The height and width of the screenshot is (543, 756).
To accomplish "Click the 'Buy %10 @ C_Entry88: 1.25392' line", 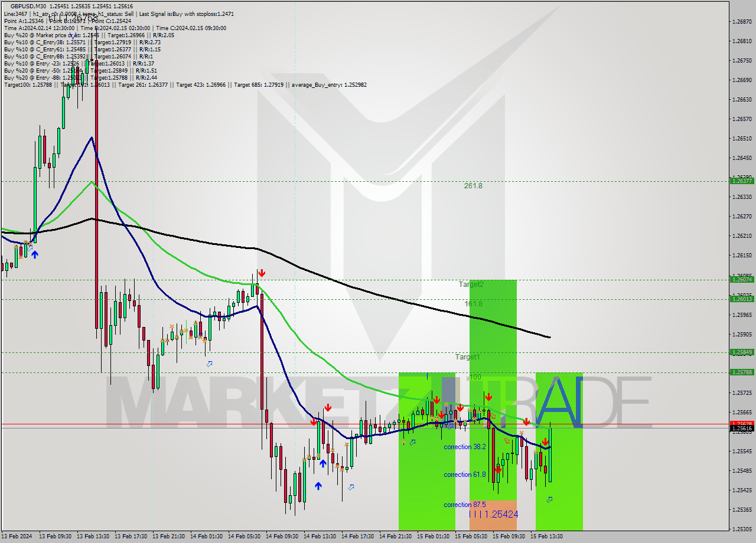I will pyautogui.click(x=44, y=56).
